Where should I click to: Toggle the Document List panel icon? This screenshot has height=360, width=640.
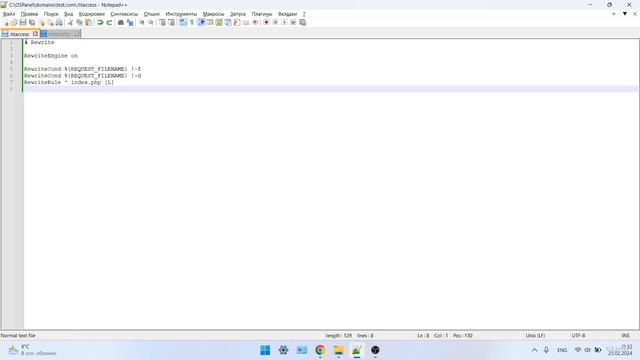click(228, 22)
